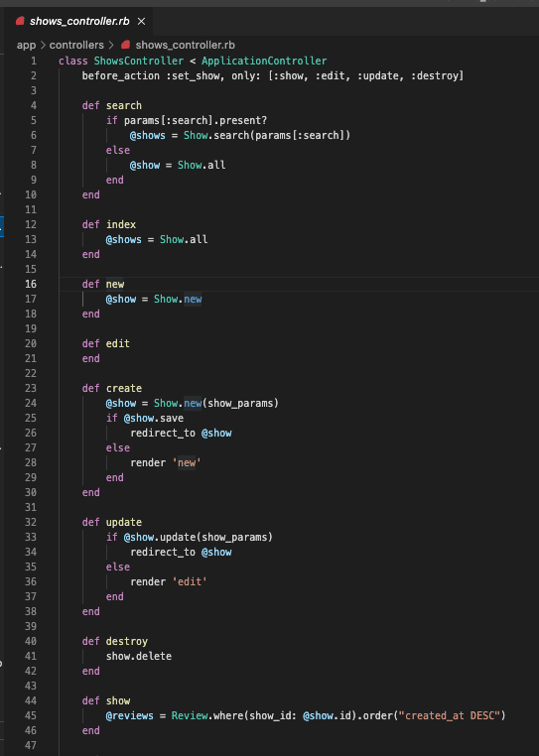The width and height of the screenshot is (539, 756).
Task: Open the controllers breadcrumb segment
Action: (76, 45)
